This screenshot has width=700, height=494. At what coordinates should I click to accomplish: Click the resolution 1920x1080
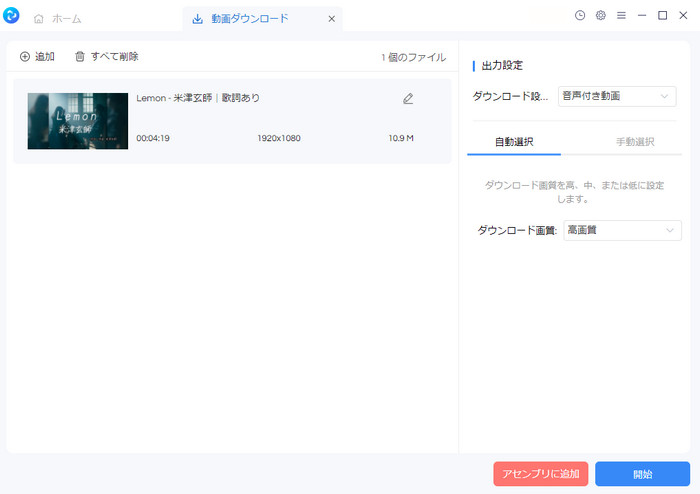pyautogui.click(x=279, y=138)
